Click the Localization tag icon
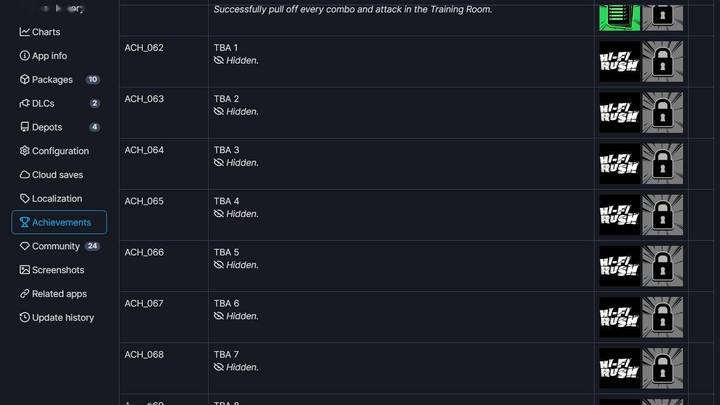720x405 pixels. [25, 198]
